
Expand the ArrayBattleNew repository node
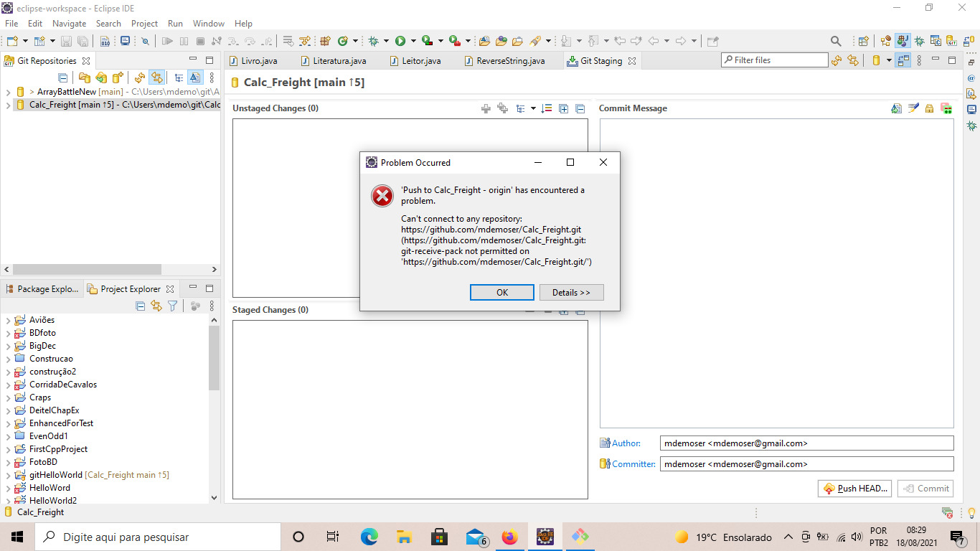coord(8,92)
